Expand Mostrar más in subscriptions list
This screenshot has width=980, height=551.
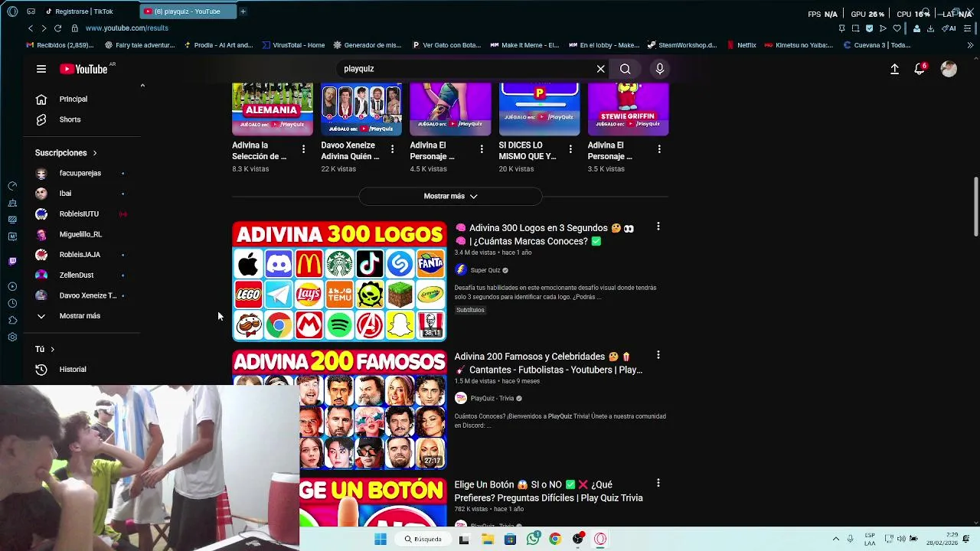click(81, 315)
